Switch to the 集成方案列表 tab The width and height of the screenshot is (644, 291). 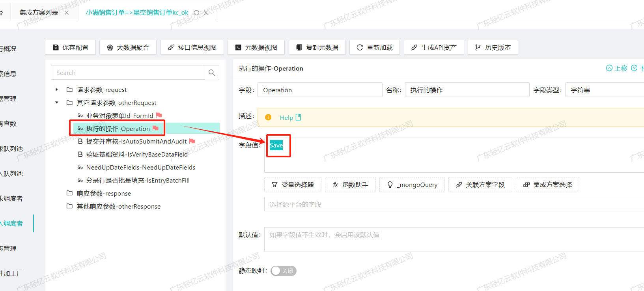tap(39, 13)
